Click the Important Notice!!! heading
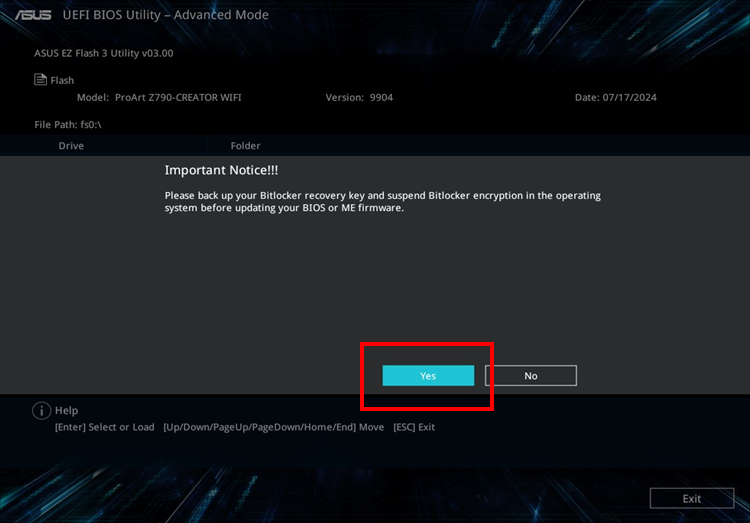The width and height of the screenshot is (750, 523). (x=221, y=170)
